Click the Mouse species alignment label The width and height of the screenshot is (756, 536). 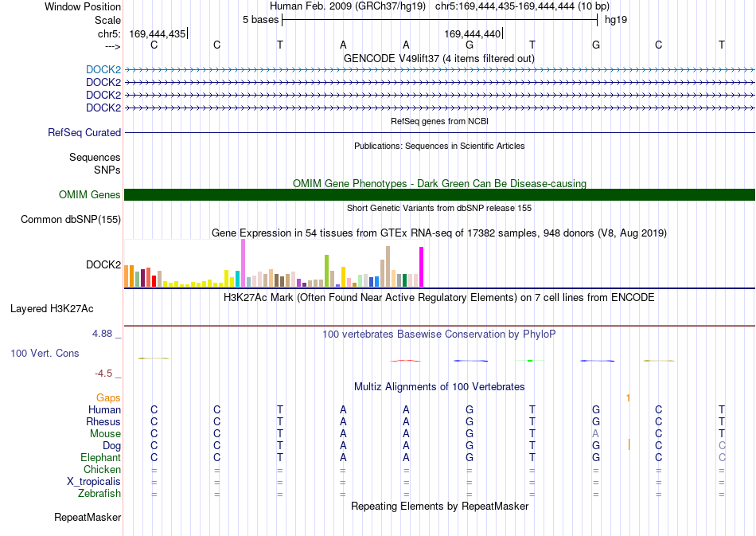(x=105, y=434)
